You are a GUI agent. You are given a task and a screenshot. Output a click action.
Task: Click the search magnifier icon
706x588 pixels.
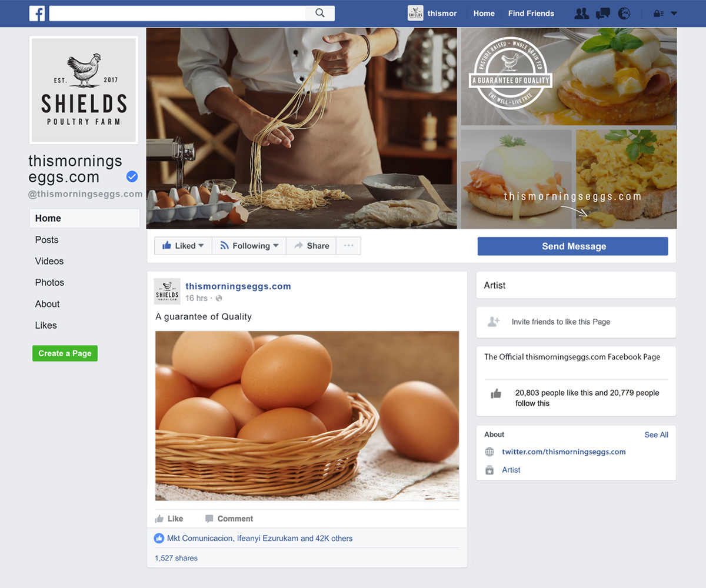320,13
